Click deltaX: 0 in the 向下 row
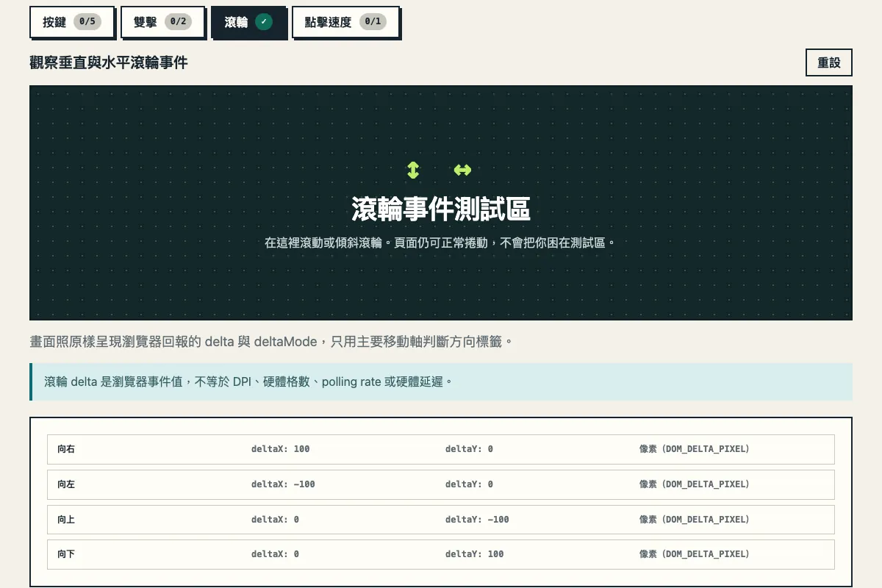882x588 pixels. coord(275,554)
